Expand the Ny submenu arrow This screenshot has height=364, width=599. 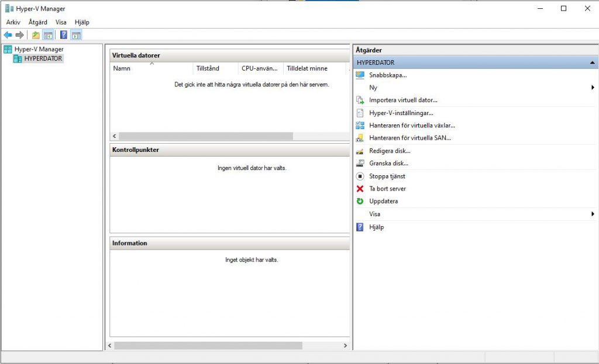click(593, 88)
